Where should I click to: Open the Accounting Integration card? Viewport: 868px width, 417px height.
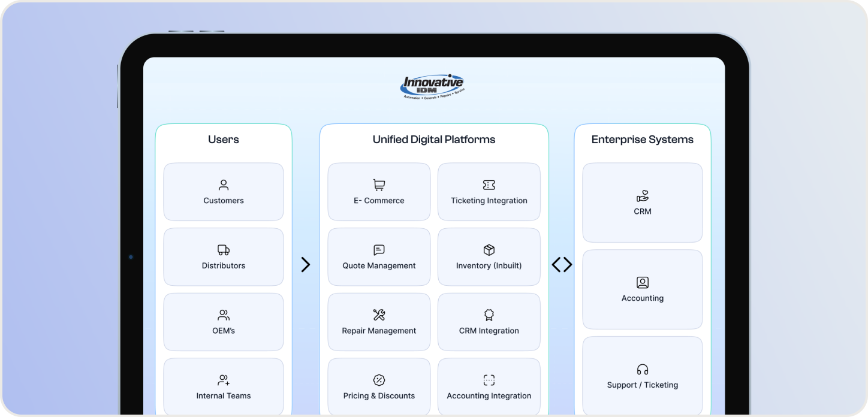coord(489,386)
